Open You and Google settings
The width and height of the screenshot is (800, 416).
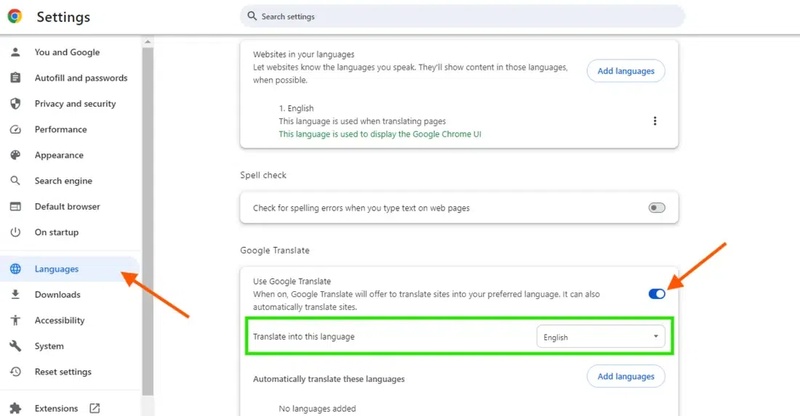click(x=67, y=52)
